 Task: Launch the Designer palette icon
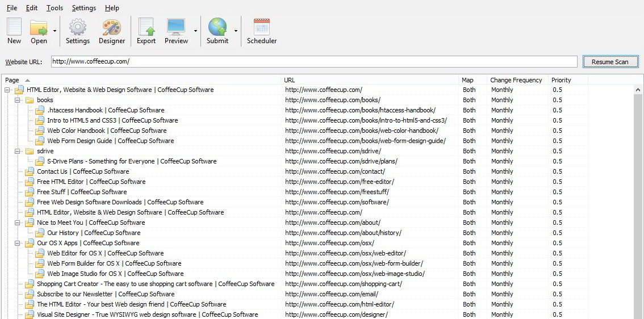click(112, 27)
